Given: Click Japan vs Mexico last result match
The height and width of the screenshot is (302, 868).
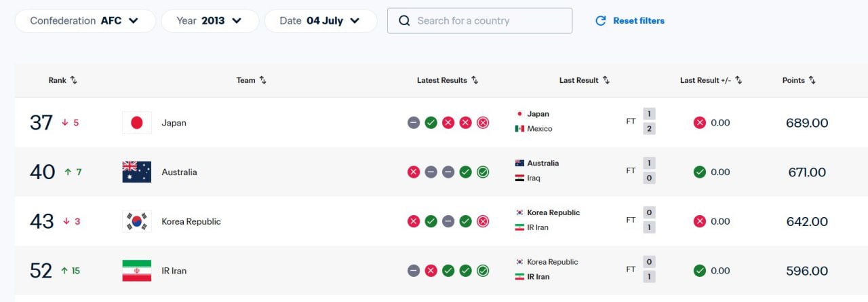Looking at the screenshot, I should pyautogui.click(x=585, y=121).
